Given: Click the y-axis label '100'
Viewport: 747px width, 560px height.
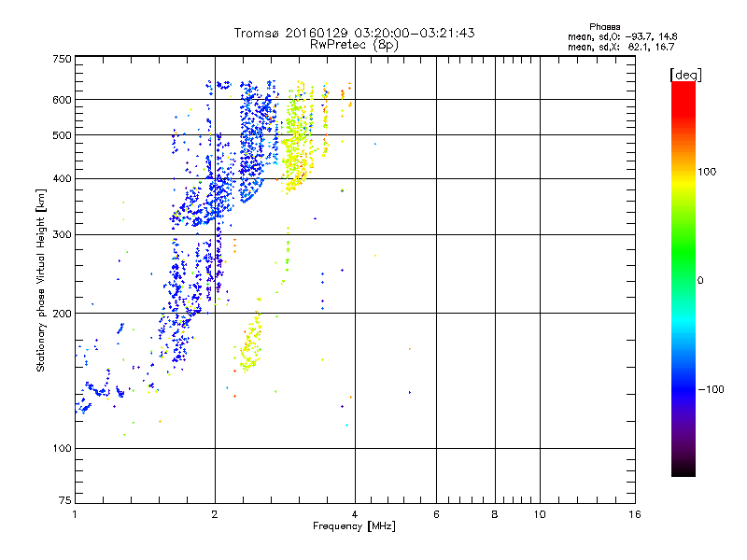Looking at the screenshot, I should click(x=62, y=449).
